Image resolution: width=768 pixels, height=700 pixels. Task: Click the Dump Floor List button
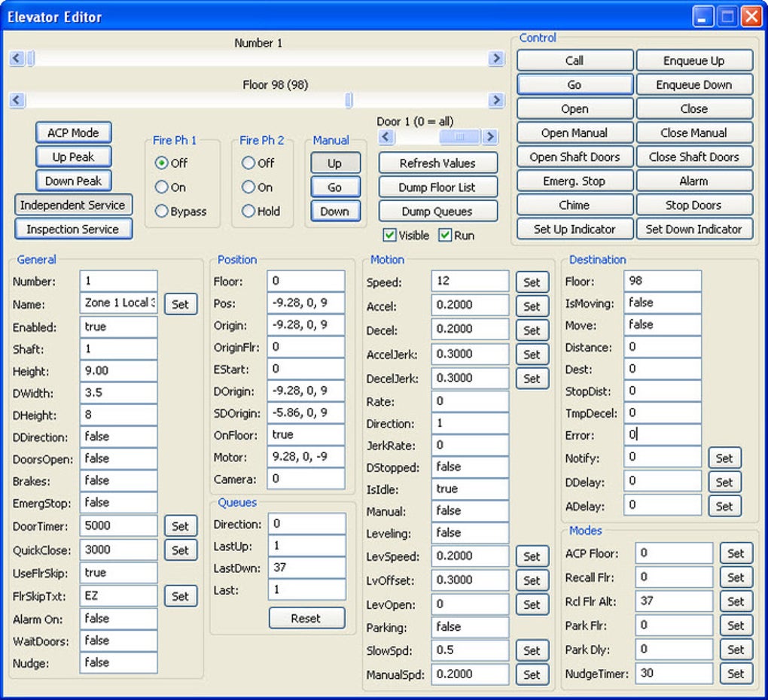pyautogui.click(x=437, y=187)
